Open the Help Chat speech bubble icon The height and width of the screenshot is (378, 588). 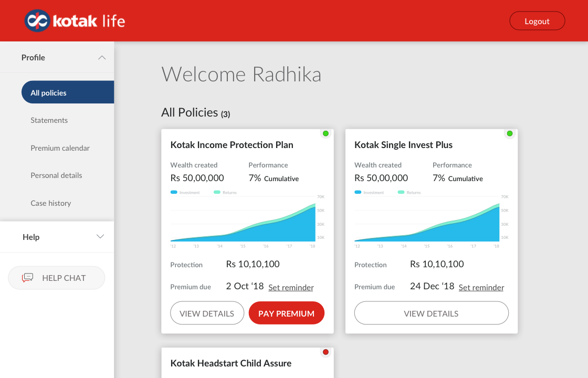(28, 277)
